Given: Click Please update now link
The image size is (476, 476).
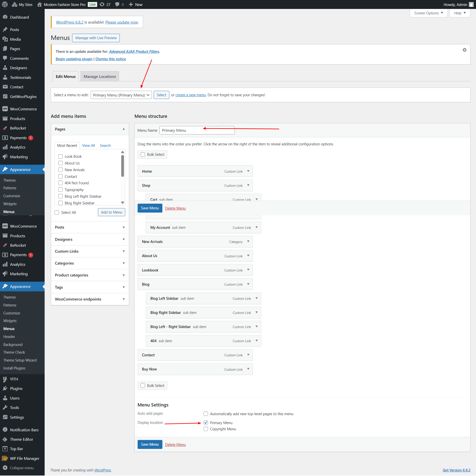Looking at the screenshot, I should point(121,22).
